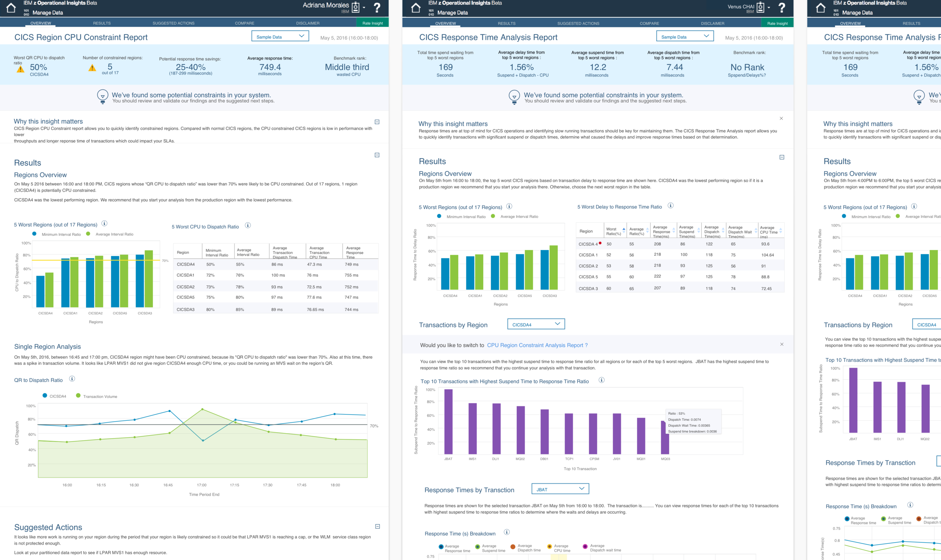Viewport: 941px width, 560px height.
Task: Open Sample Data dropdown in CPU Constraint Report
Action: click(x=280, y=36)
